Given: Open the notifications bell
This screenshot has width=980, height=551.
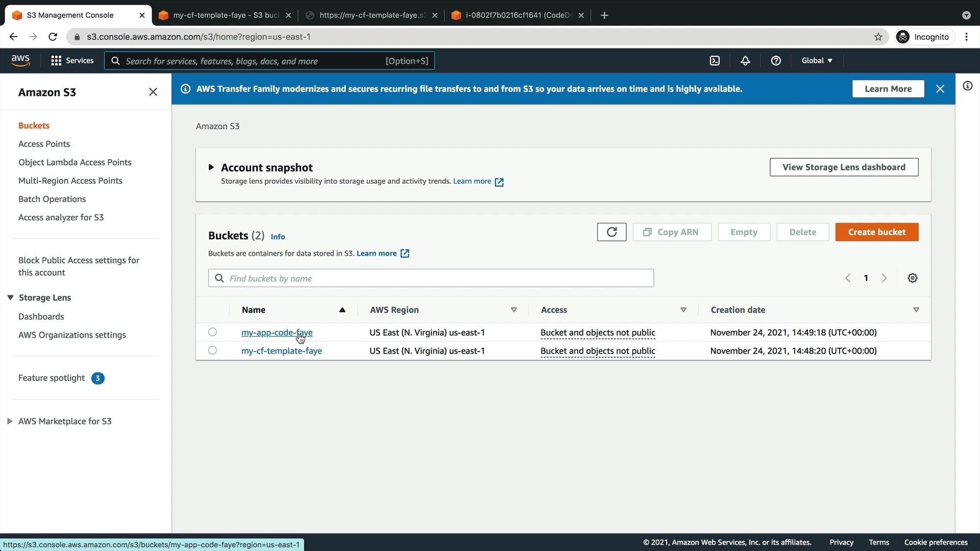Looking at the screenshot, I should point(745,61).
